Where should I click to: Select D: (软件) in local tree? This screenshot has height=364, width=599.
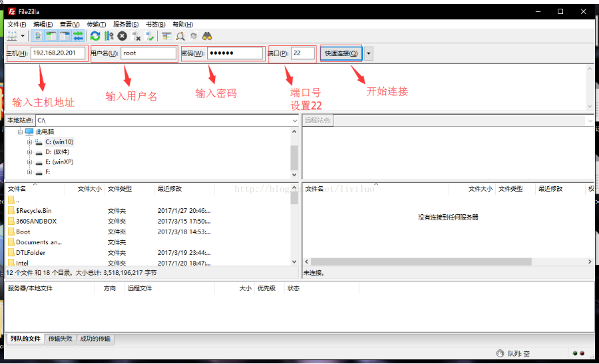point(57,152)
